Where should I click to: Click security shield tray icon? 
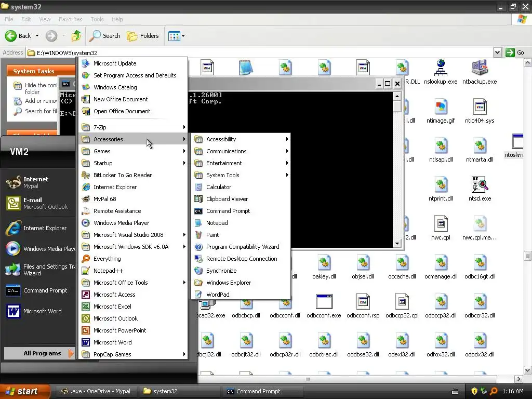tap(474, 391)
